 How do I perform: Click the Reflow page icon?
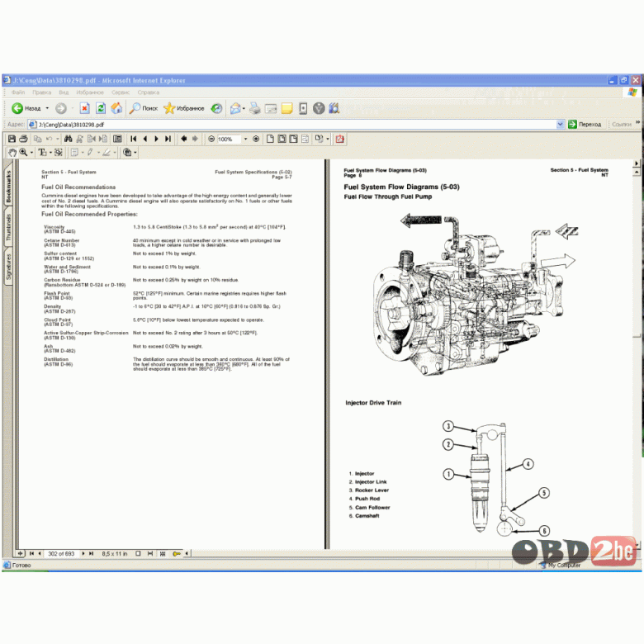[x=305, y=139]
